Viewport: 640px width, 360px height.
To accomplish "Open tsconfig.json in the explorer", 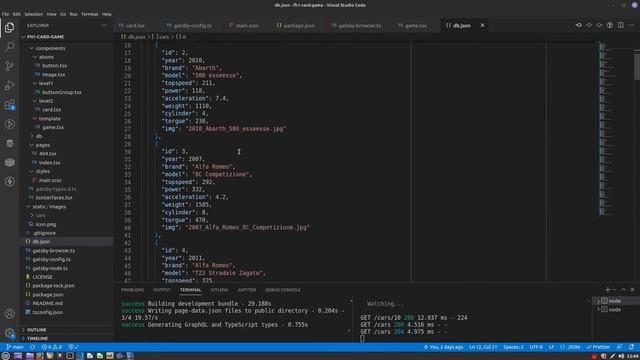I will coord(47,312).
